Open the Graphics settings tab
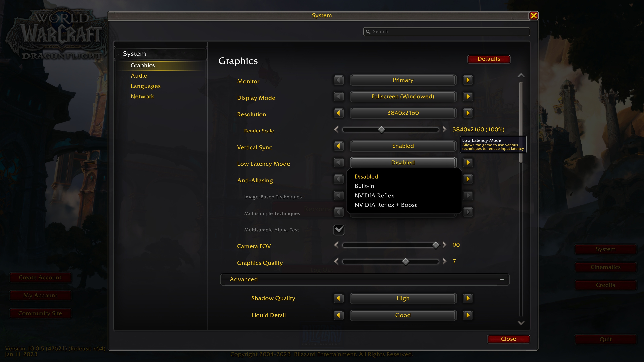 pyautogui.click(x=142, y=65)
